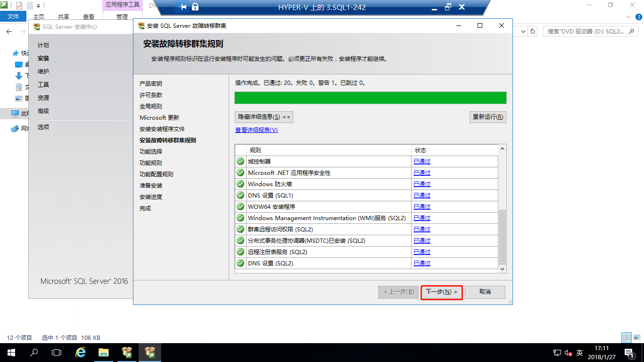Open 高级 in SQL Server 安装中心

(x=43, y=111)
